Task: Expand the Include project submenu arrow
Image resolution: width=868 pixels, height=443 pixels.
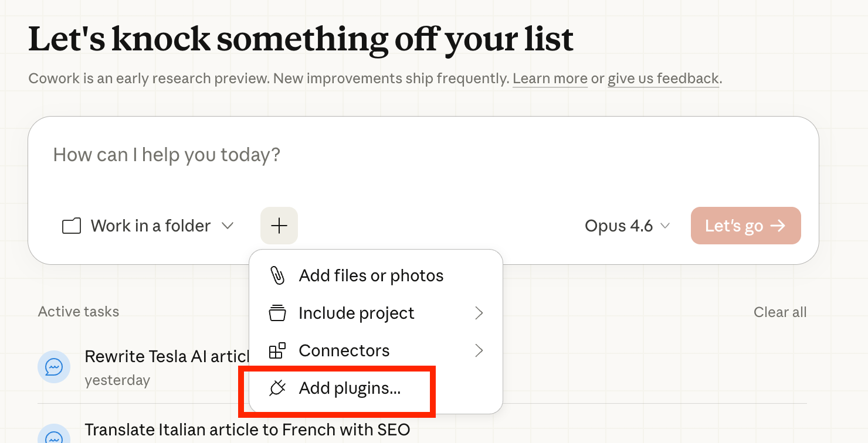Action: (x=479, y=313)
